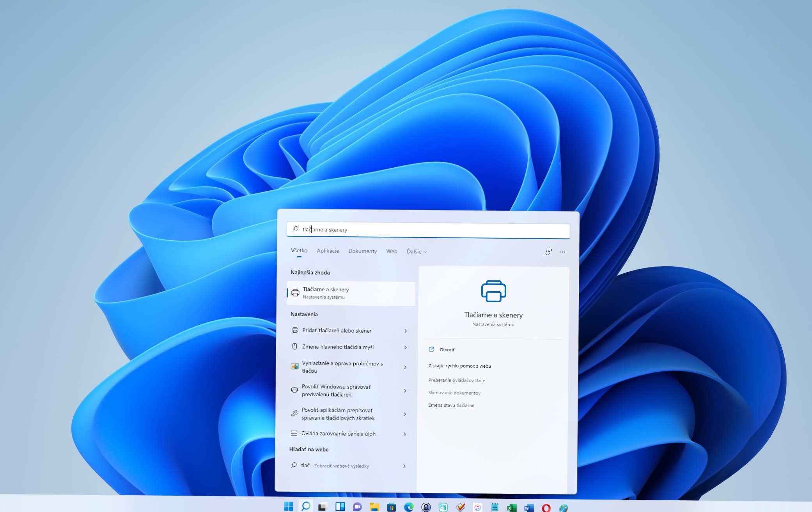812x512 pixels.
Task: Launch iTunes from the taskbar
Action: (x=478, y=507)
